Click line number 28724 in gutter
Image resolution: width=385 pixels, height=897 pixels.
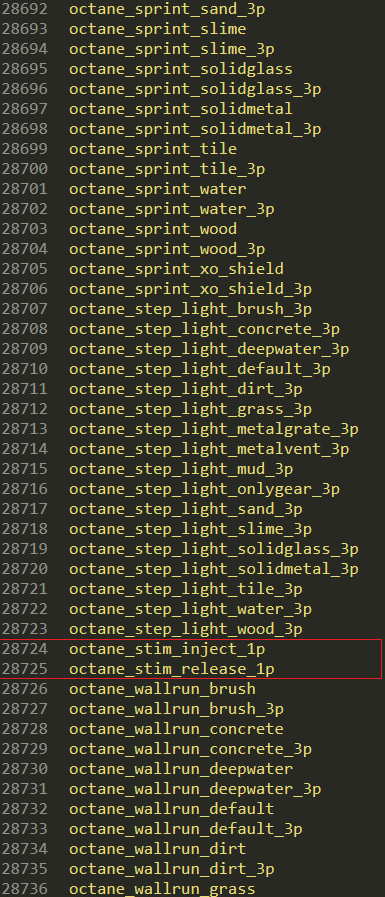[x=25, y=649]
